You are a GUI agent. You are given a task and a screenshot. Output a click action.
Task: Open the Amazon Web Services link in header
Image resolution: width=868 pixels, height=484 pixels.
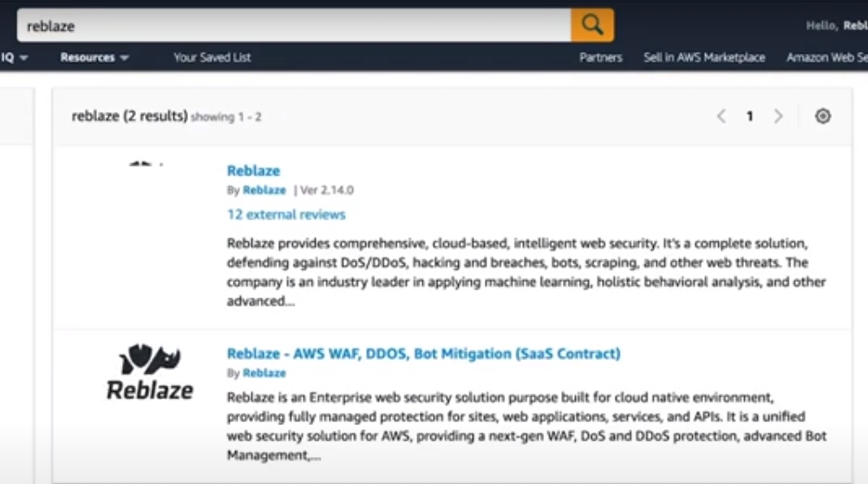(x=826, y=57)
